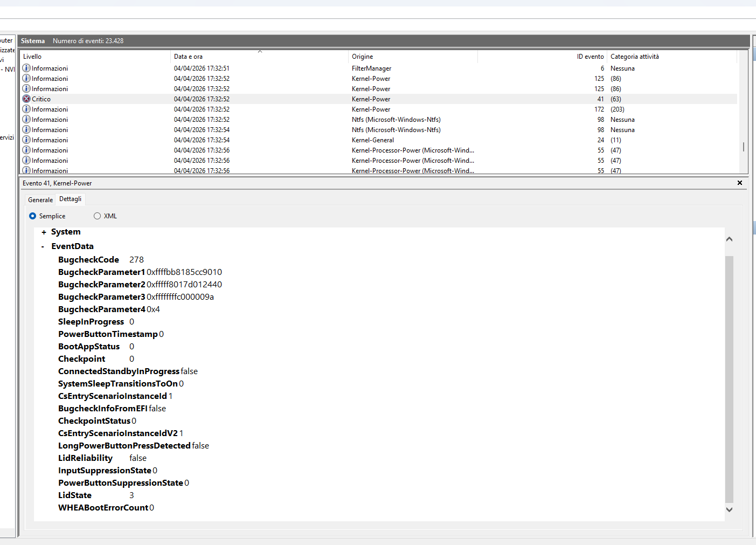This screenshot has height=545, width=756.
Task: Click event ID 24 cell
Action: (x=601, y=140)
